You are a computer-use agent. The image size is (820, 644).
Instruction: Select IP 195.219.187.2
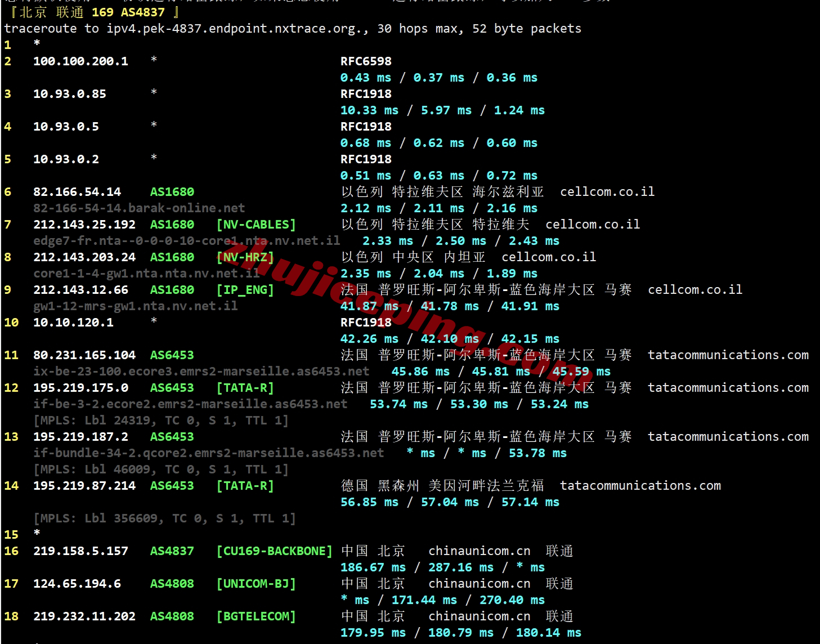point(80,437)
